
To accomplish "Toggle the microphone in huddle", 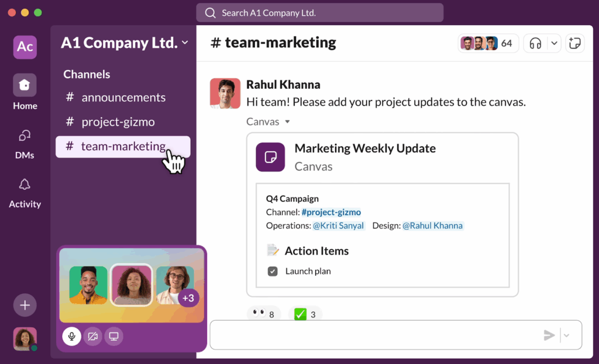I will (x=71, y=336).
